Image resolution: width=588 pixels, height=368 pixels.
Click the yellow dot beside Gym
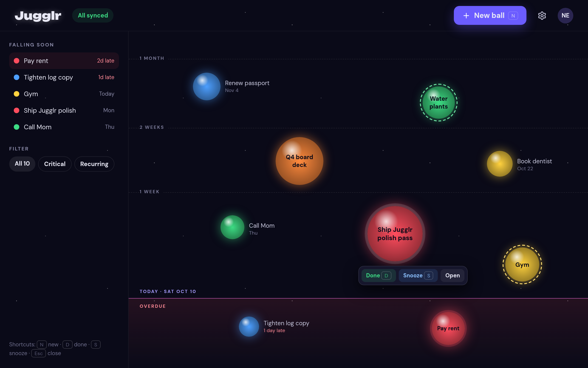pos(17,94)
